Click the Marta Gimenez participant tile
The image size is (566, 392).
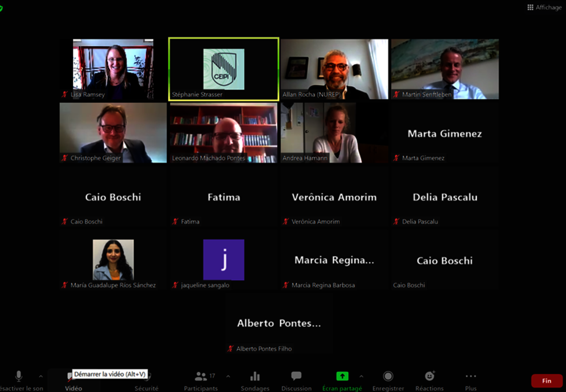(x=445, y=133)
